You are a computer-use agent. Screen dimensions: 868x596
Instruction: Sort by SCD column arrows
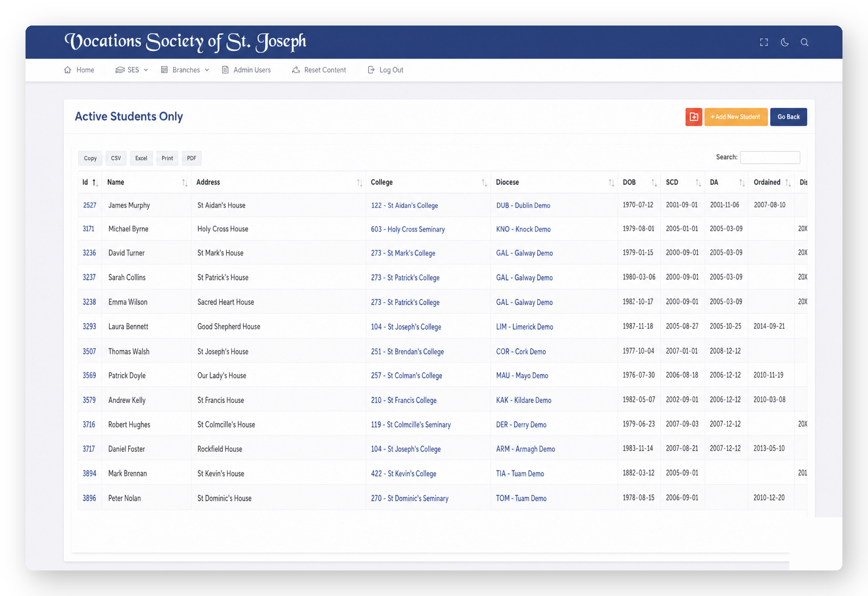(698, 183)
